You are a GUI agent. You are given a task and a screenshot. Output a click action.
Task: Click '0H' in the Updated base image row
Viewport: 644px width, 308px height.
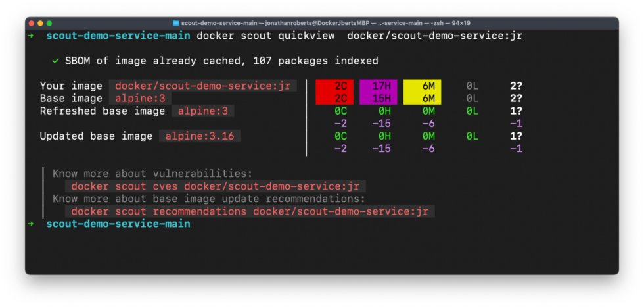pos(384,136)
